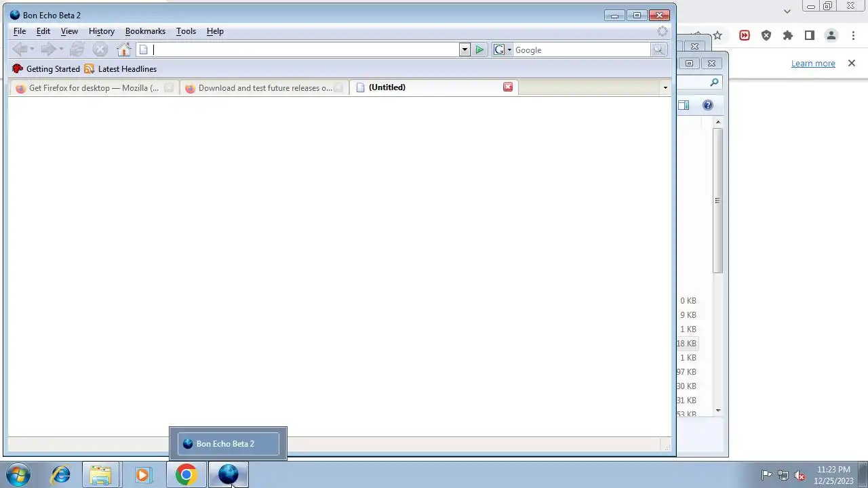Screen dimensions: 868x488
Task: Open the View menu
Action: pos(69,31)
